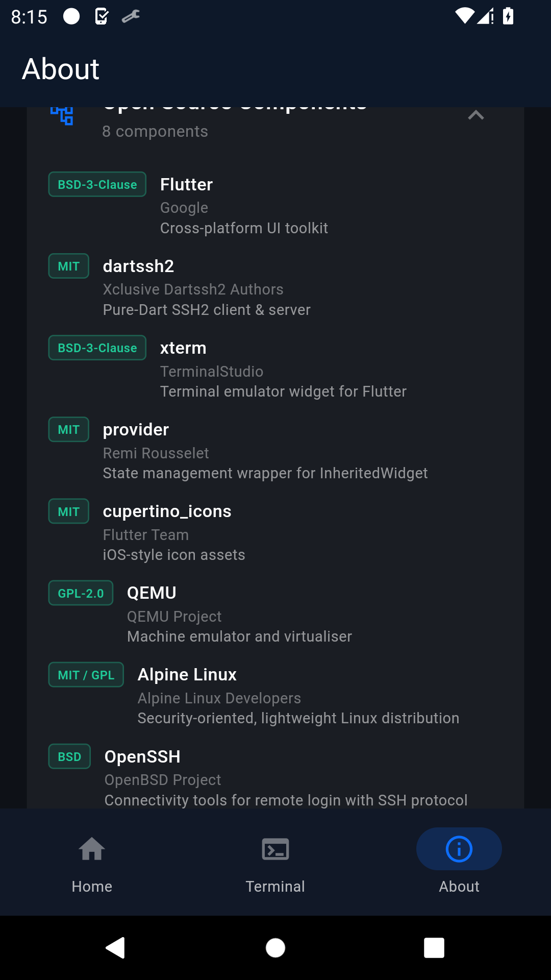Select the MIT badge next to dartssh2

coord(68,266)
